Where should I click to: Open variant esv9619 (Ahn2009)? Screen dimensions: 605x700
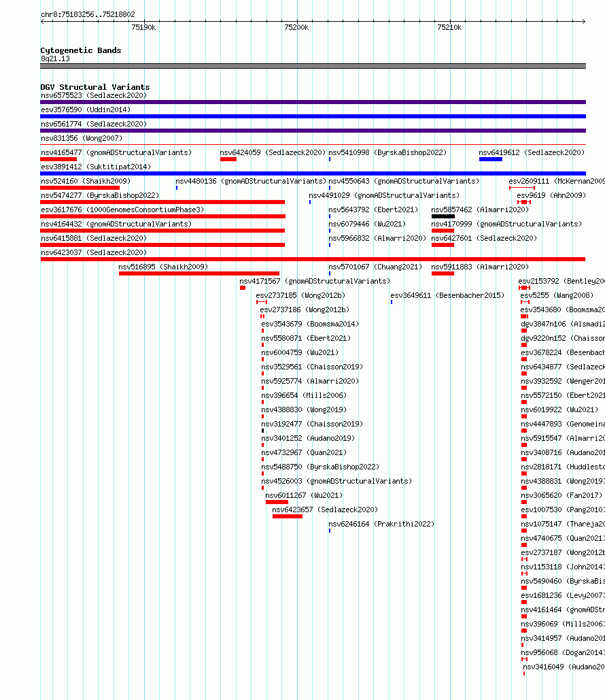(551, 195)
